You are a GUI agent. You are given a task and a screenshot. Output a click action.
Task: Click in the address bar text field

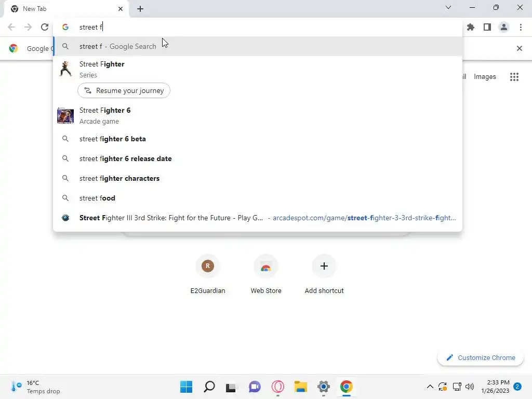pos(258,27)
